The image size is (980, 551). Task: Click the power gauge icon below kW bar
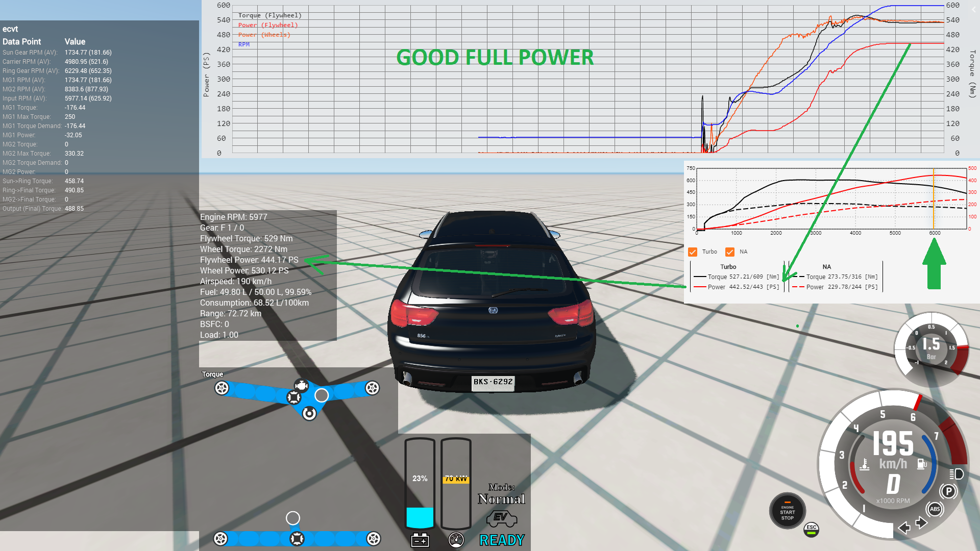[x=456, y=540]
